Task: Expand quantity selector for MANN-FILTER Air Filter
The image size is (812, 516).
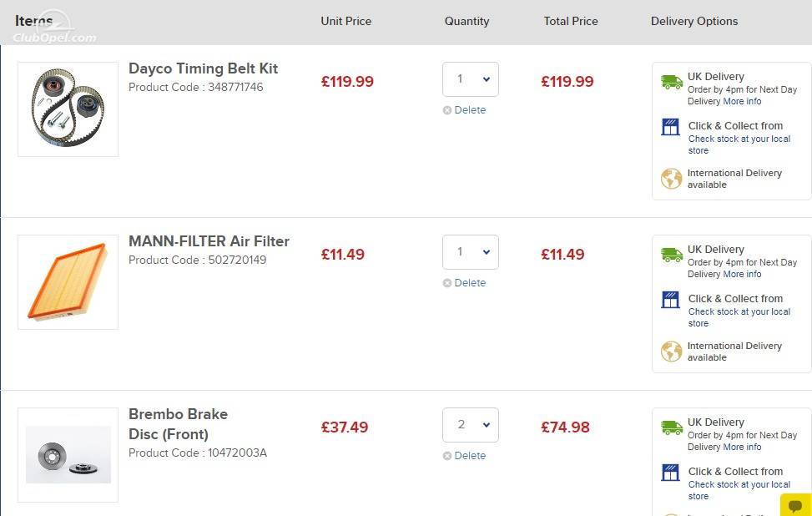Action: [x=470, y=252]
